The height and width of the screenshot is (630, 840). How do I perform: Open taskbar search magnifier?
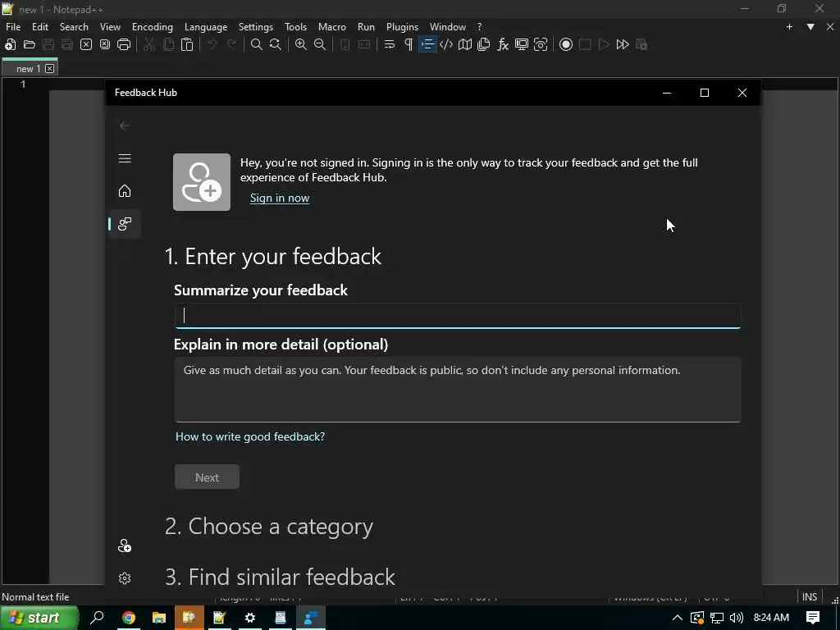tap(98, 618)
